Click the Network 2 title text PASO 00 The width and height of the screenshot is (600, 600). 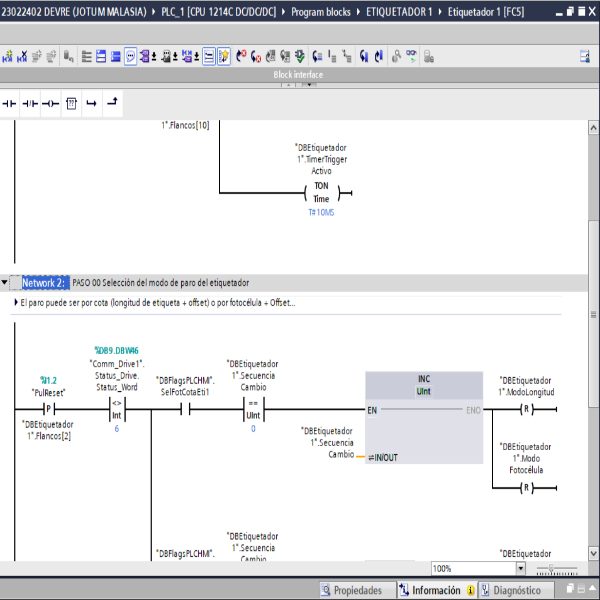(x=161, y=283)
